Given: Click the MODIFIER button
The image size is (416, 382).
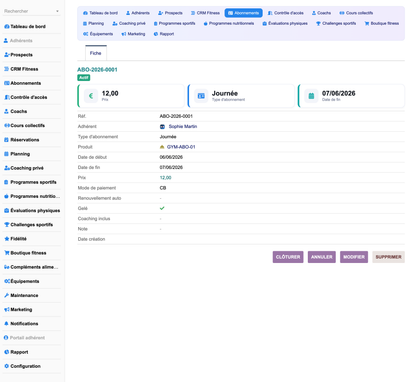Looking at the screenshot, I should [x=354, y=257].
